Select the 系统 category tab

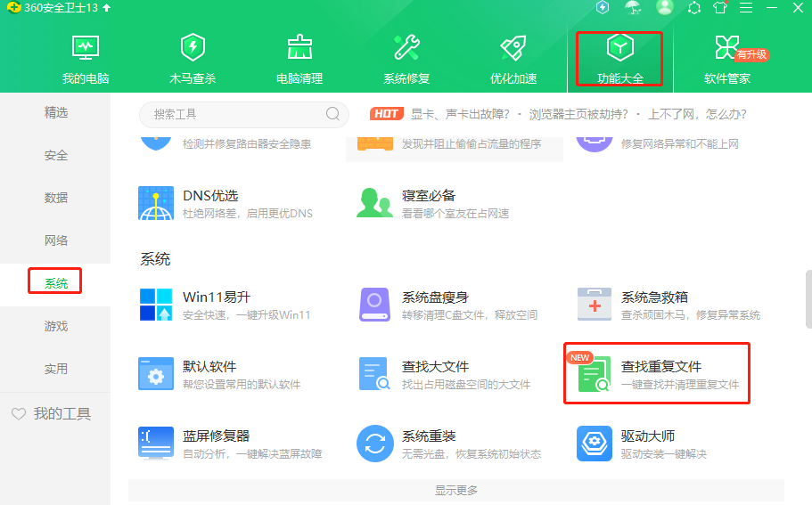tap(55, 283)
